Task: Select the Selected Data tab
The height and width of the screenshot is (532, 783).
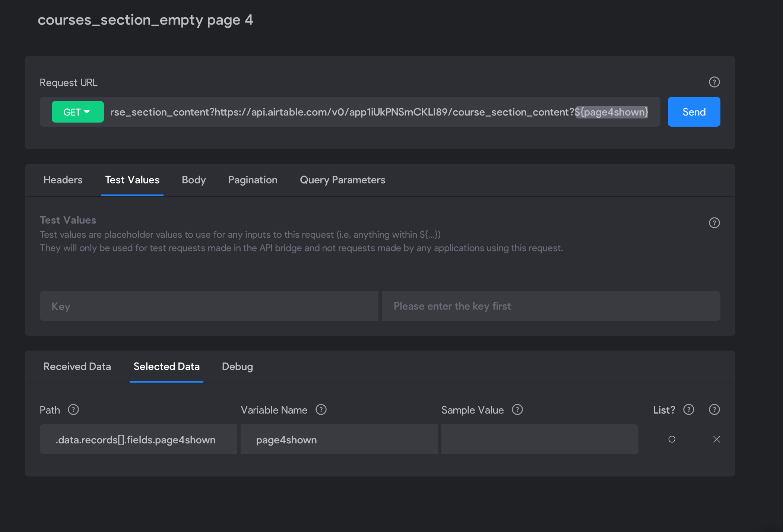Action: (x=167, y=367)
